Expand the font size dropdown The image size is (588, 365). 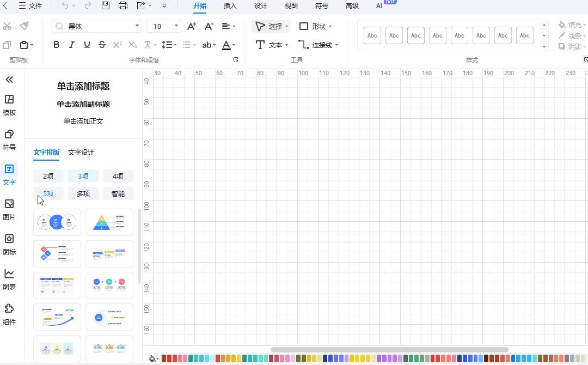point(176,26)
